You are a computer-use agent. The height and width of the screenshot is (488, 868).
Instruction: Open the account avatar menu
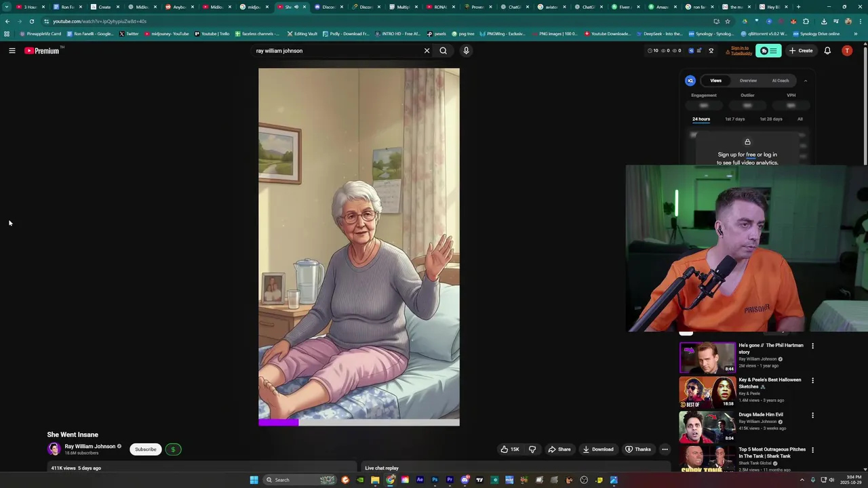847,51
